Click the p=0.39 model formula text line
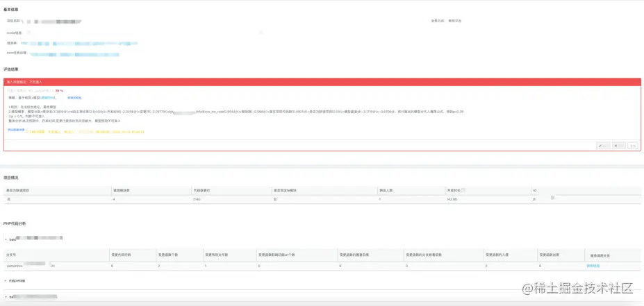 coord(236,112)
